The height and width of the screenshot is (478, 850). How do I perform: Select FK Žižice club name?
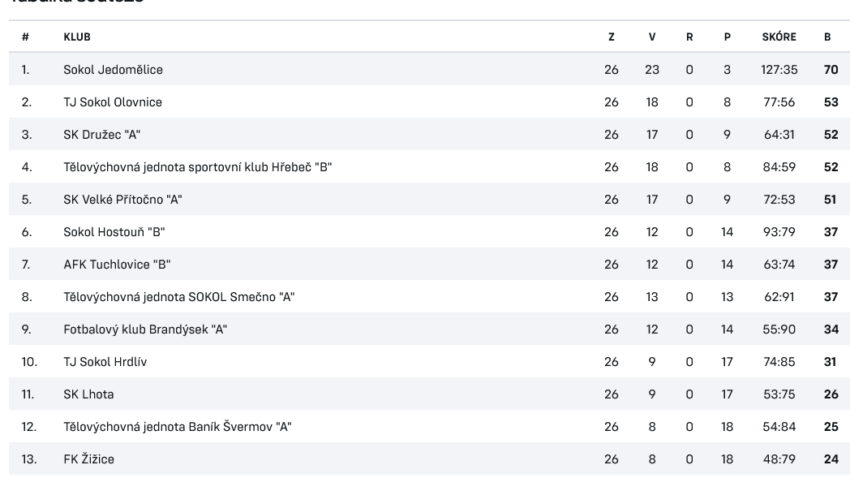(89, 459)
